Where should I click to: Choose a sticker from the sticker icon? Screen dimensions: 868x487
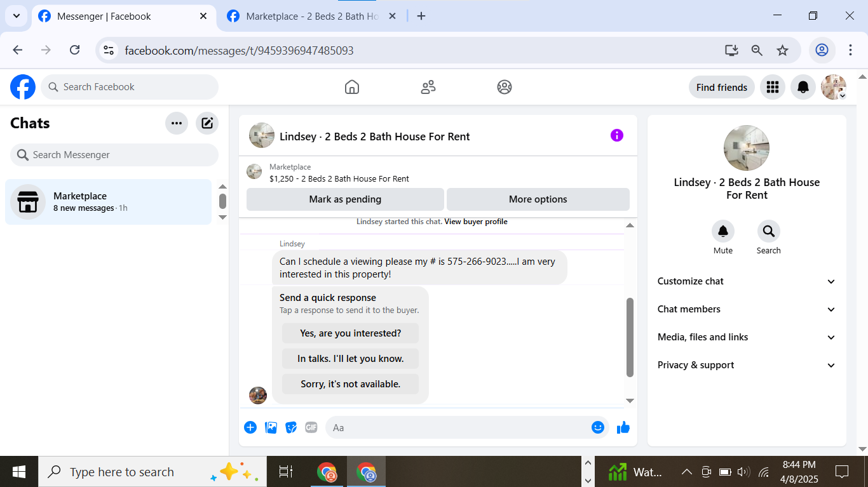[x=291, y=427]
